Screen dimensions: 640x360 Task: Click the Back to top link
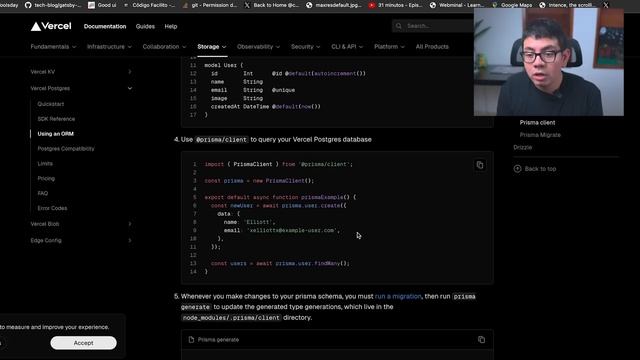click(x=540, y=169)
